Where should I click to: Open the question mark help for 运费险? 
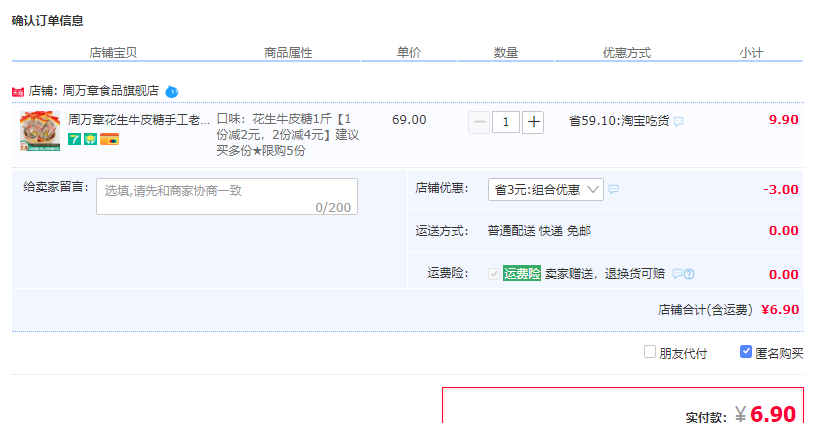tap(689, 274)
